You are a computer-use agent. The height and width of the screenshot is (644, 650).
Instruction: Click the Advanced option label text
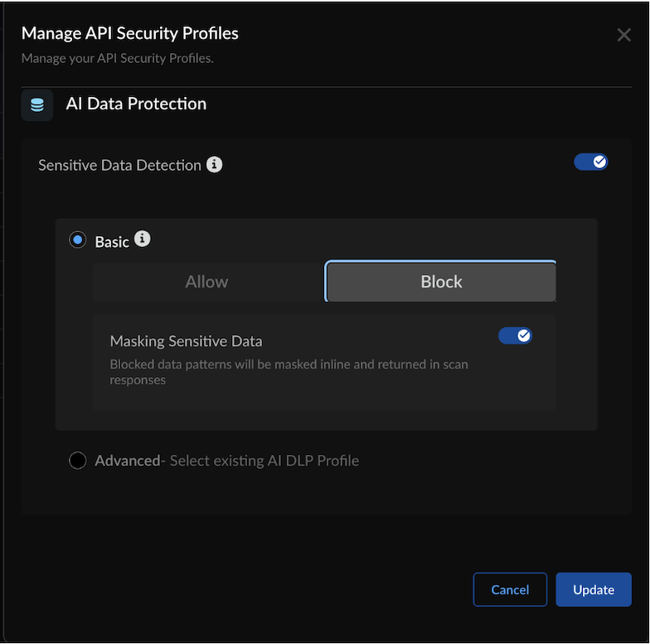pos(127,461)
